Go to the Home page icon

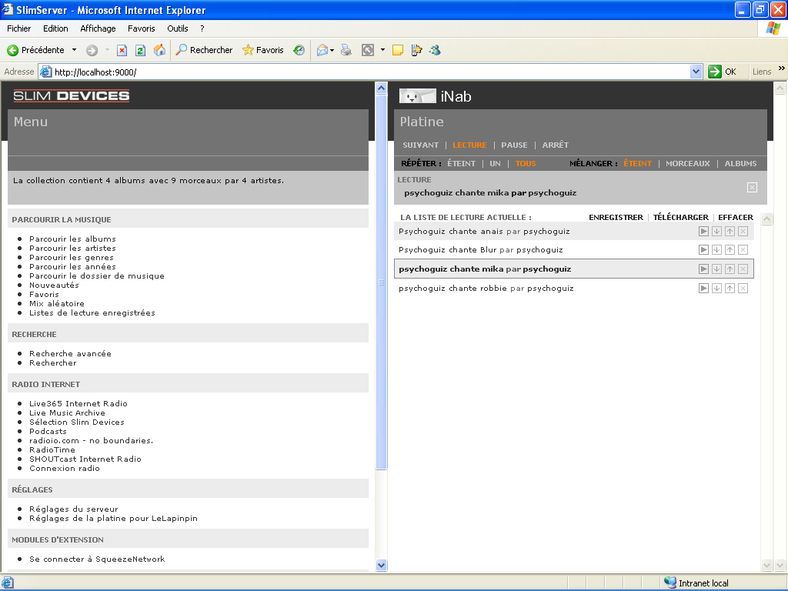coord(159,50)
